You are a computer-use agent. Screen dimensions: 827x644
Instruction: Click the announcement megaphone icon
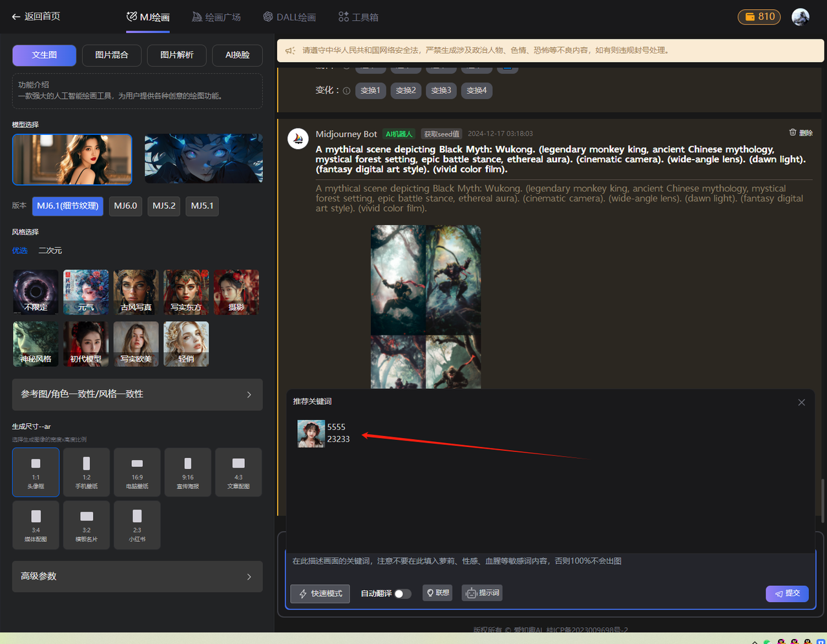coord(290,50)
